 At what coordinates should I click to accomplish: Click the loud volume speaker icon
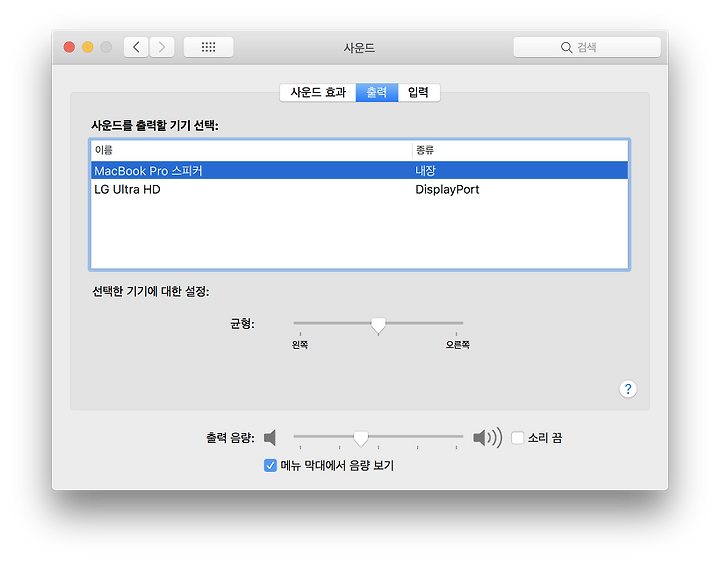(487, 437)
